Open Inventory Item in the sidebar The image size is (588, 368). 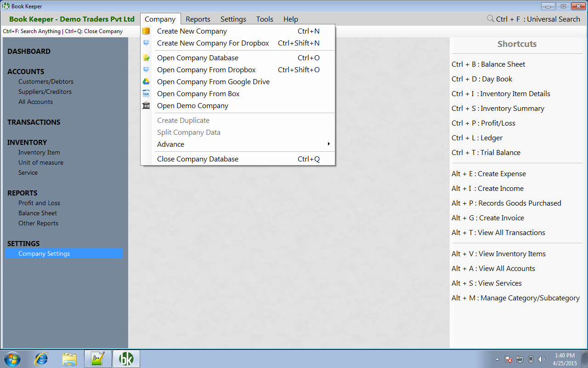click(39, 153)
